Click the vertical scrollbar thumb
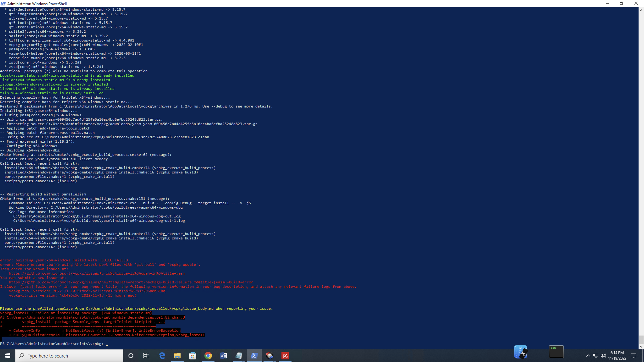 coord(641,340)
